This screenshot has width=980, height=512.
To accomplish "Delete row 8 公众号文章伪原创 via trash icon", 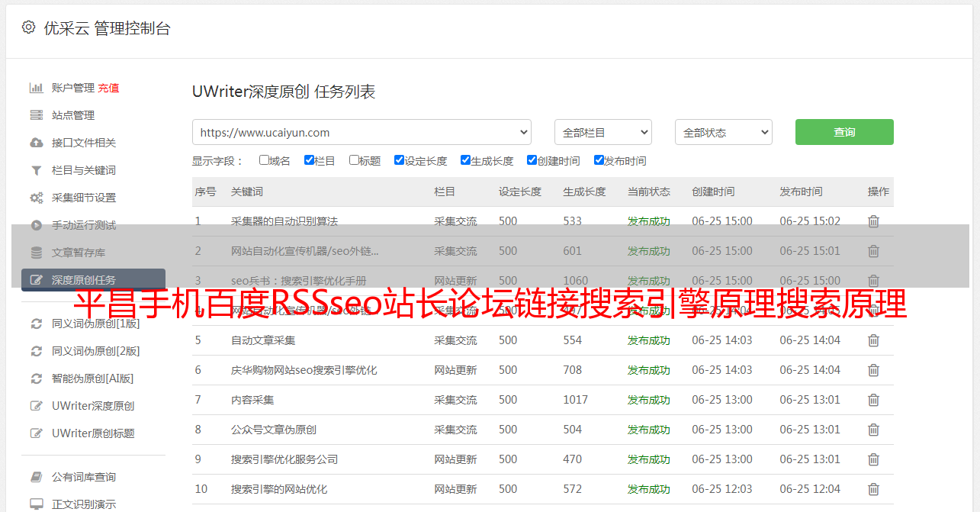I will tap(874, 430).
